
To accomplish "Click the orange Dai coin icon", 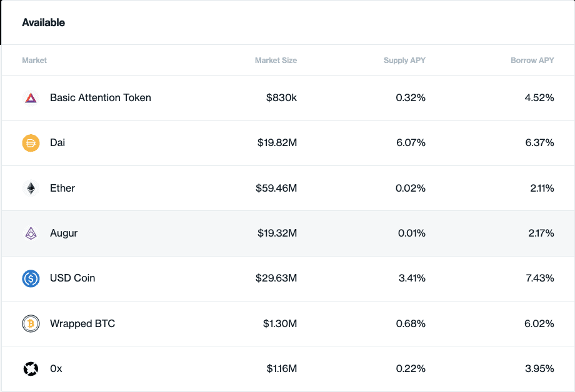I will [x=31, y=143].
